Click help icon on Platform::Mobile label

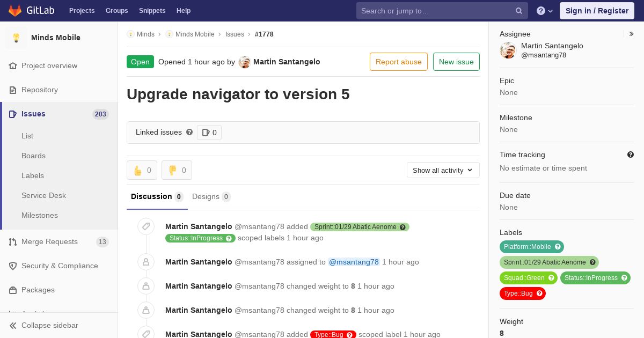coord(558,247)
